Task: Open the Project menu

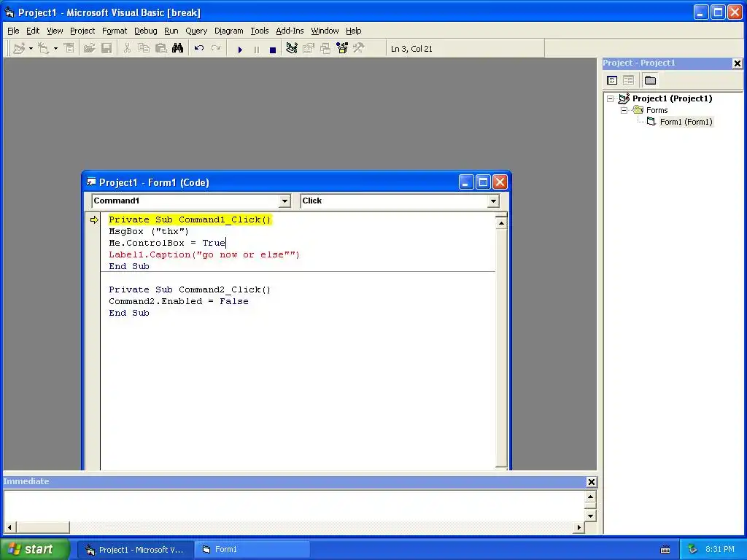Action: 82,31
